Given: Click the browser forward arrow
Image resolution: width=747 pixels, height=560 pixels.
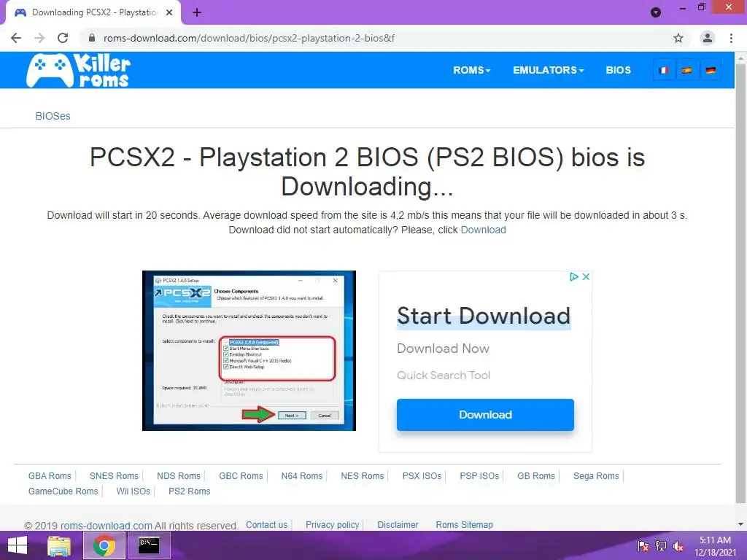Looking at the screenshot, I should pos(39,38).
